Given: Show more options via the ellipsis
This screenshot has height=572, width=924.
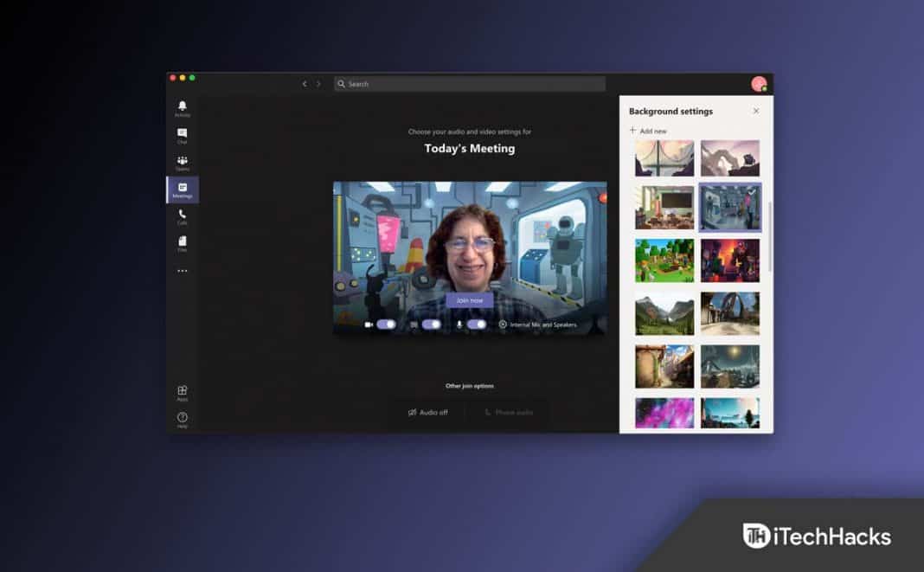Looking at the screenshot, I should click(183, 271).
